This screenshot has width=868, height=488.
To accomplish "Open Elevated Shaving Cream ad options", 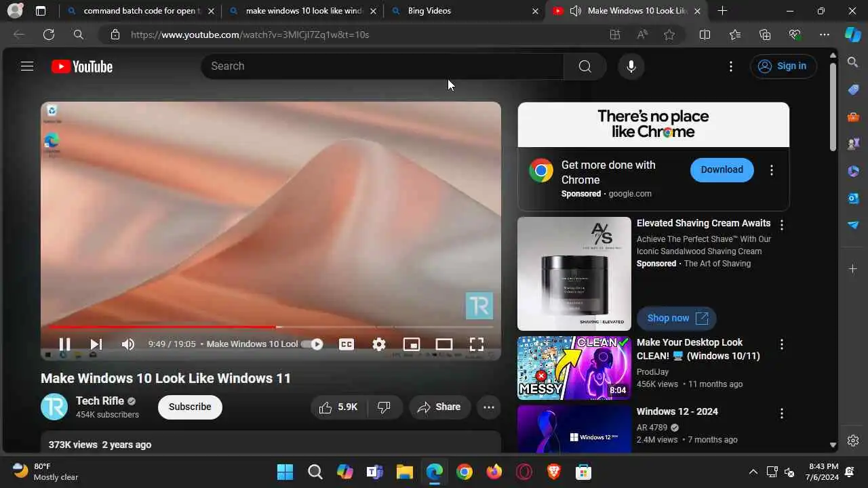I will [781, 224].
